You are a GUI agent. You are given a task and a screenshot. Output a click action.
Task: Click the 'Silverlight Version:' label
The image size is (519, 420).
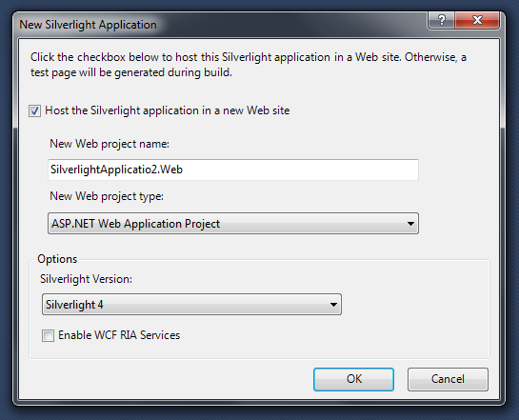[x=86, y=279]
